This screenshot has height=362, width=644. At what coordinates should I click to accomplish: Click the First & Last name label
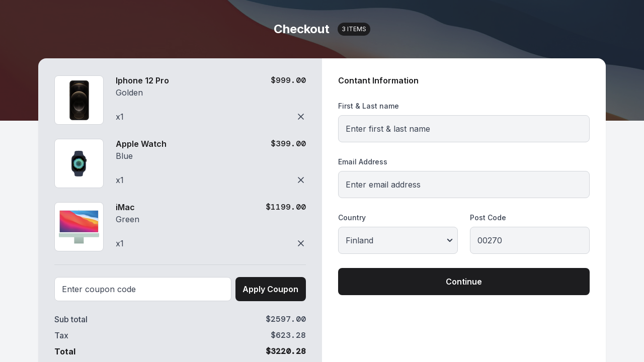click(x=368, y=106)
